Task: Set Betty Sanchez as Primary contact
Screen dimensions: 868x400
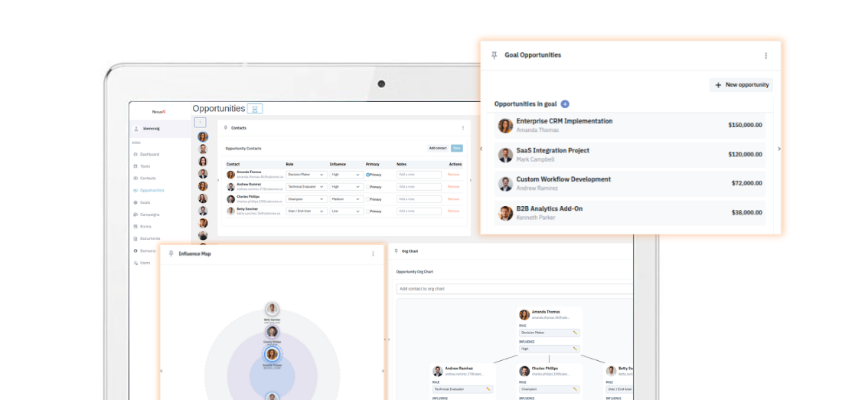Action: (x=367, y=211)
